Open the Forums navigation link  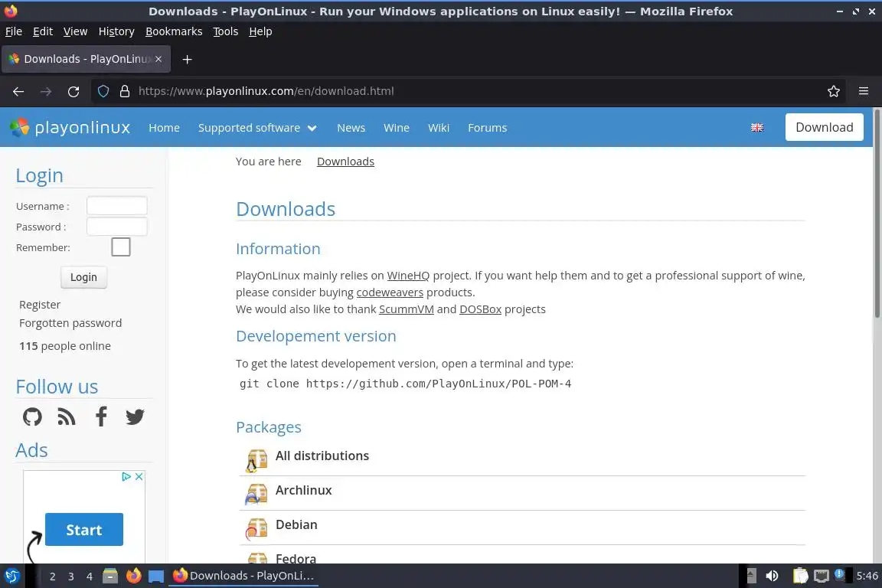tap(488, 128)
